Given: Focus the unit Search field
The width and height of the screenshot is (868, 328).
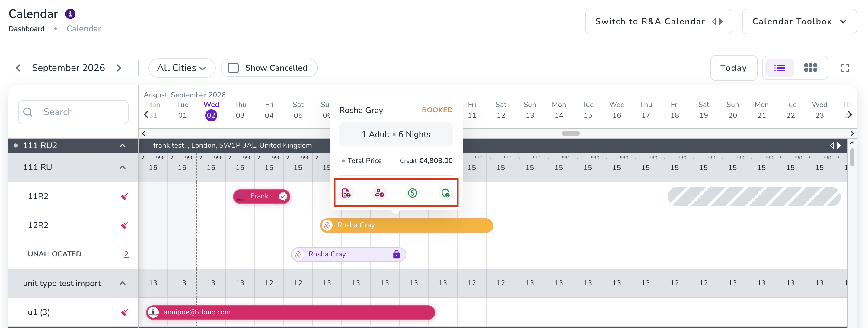Looking at the screenshot, I should coord(73,112).
